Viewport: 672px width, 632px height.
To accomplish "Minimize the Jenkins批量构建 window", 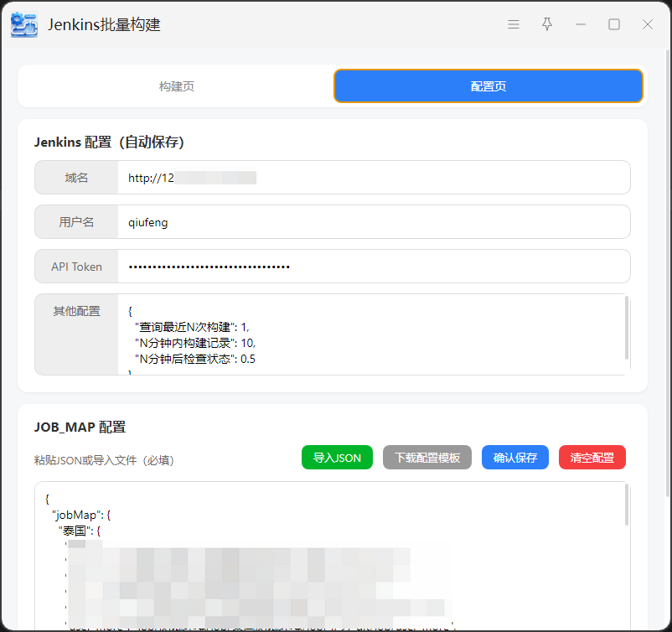I will click(581, 24).
